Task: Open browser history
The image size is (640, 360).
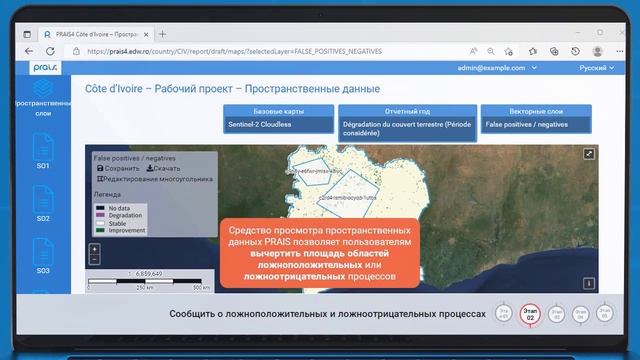Action: click(575, 51)
